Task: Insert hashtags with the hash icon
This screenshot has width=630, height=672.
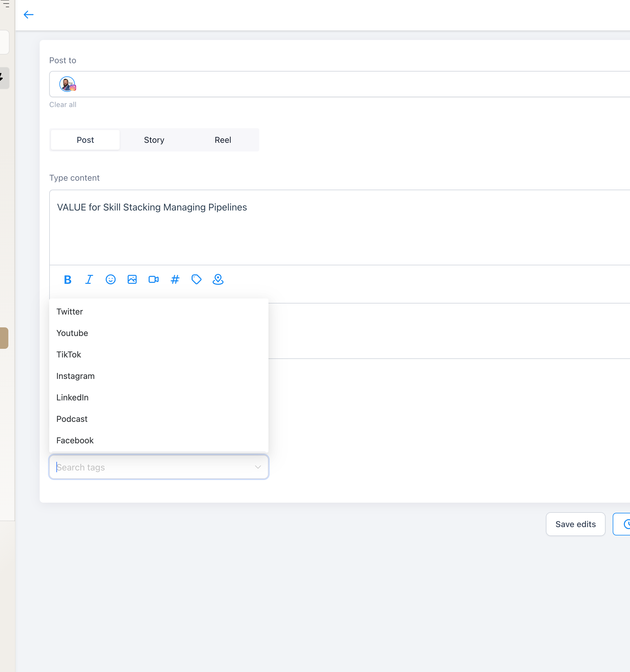Action: click(x=175, y=280)
